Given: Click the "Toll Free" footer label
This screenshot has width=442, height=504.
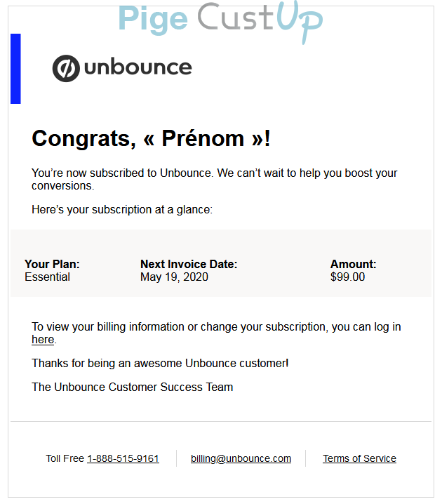Looking at the screenshot, I should point(65,458).
